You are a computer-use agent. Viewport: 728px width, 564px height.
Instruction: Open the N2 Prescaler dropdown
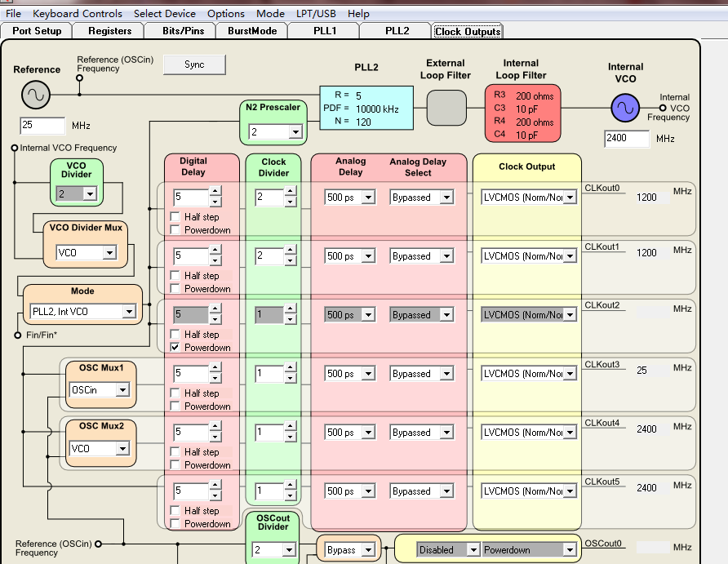295,132
